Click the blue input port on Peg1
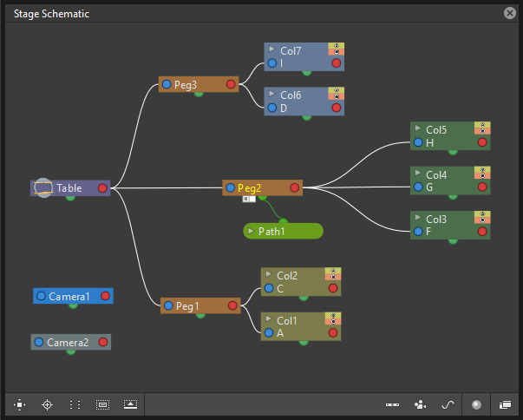523x420 pixels. 168,305
